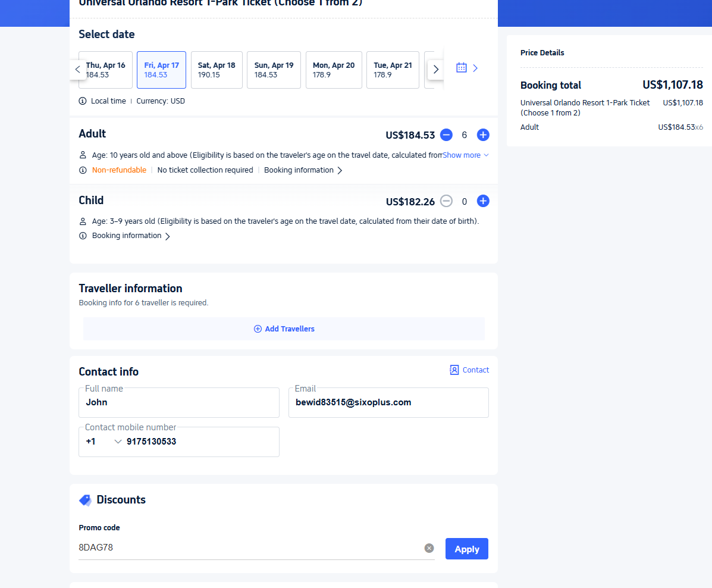
Task: Click Booking total US$1,107.18 amount
Action: (673, 85)
